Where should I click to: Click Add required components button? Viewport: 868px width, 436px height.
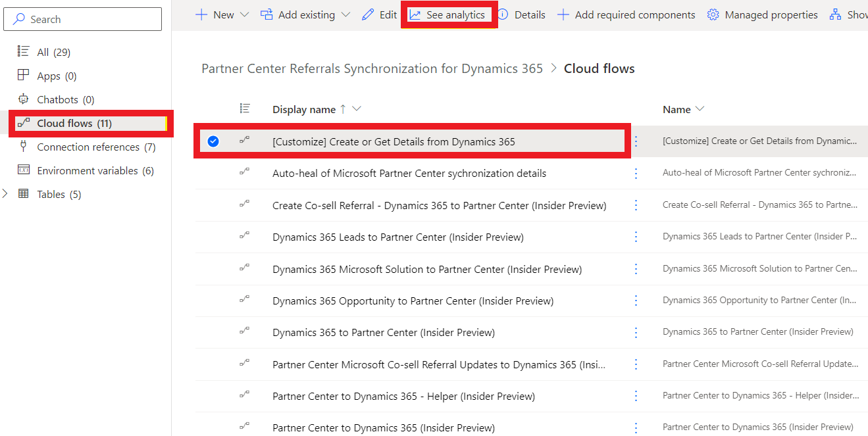pyautogui.click(x=626, y=14)
